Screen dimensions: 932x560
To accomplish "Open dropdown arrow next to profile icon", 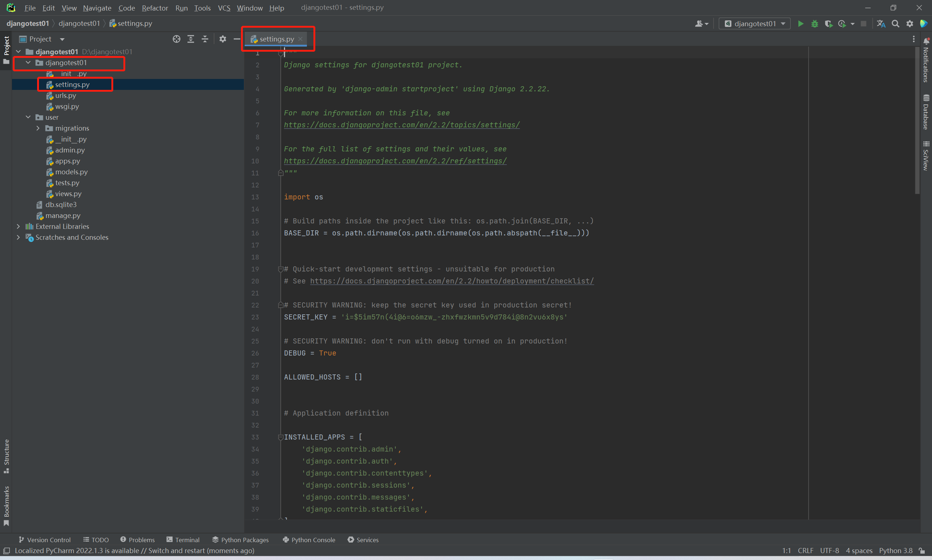I will tap(852, 24).
